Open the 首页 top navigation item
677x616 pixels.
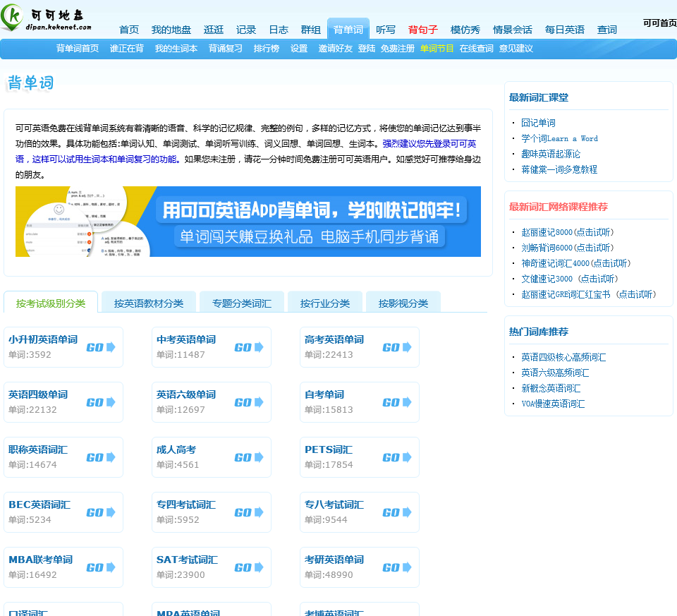pos(129,30)
